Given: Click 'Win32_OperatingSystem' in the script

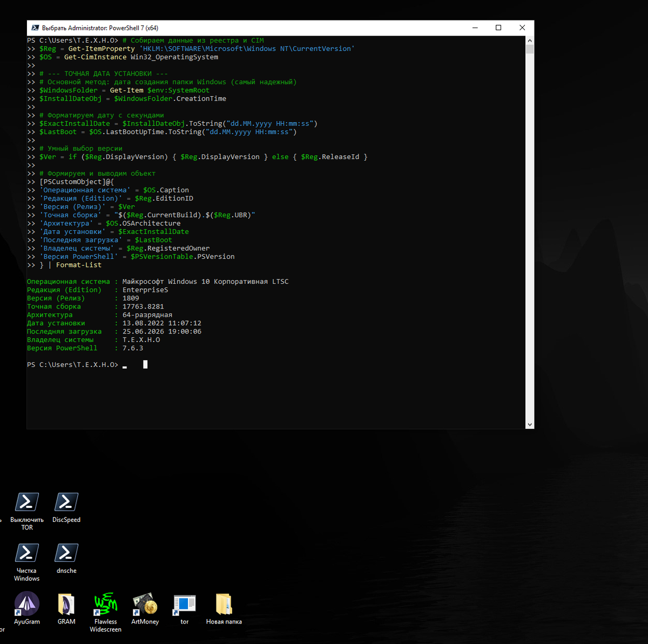Looking at the screenshot, I should pyautogui.click(x=174, y=57).
